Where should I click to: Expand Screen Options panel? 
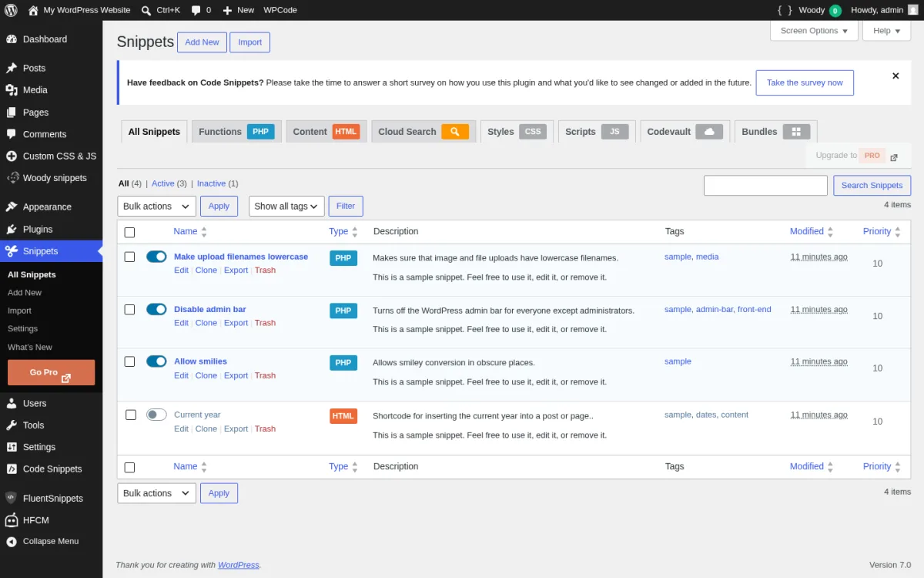pos(814,31)
